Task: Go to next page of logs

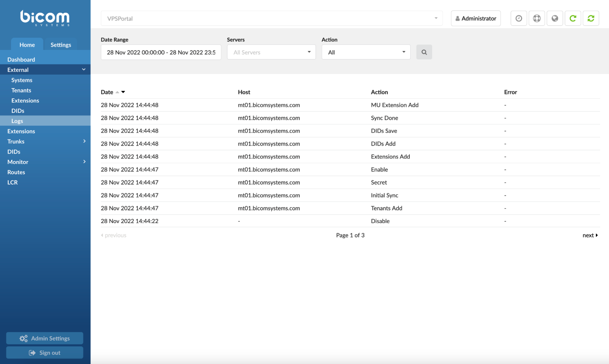Action: point(590,235)
